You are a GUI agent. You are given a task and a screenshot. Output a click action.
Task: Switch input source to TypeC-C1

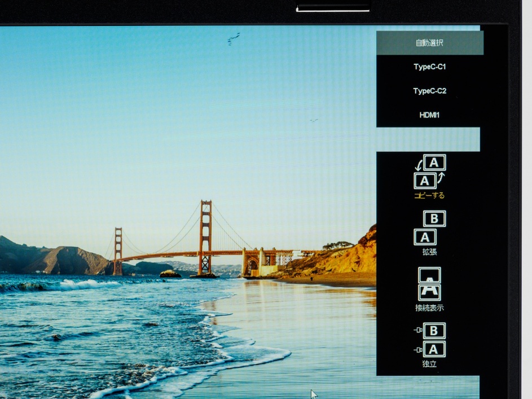point(429,67)
